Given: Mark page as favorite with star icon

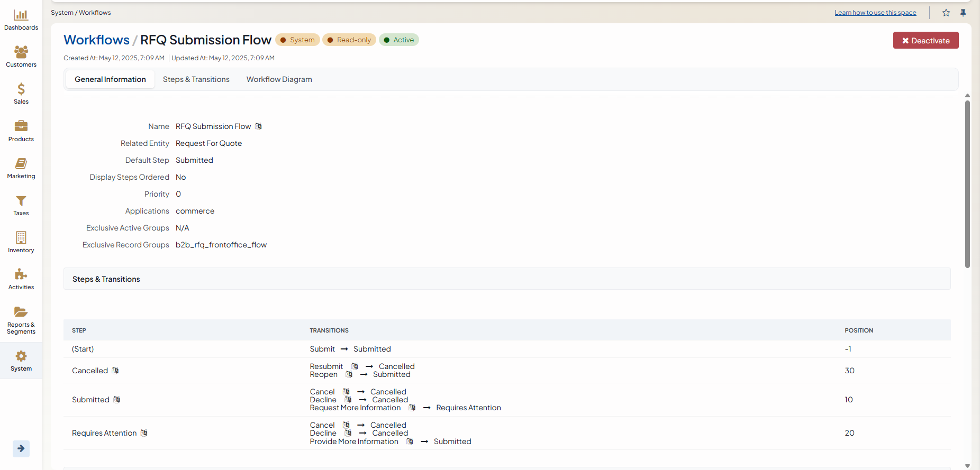Looking at the screenshot, I should tap(946, 13).
